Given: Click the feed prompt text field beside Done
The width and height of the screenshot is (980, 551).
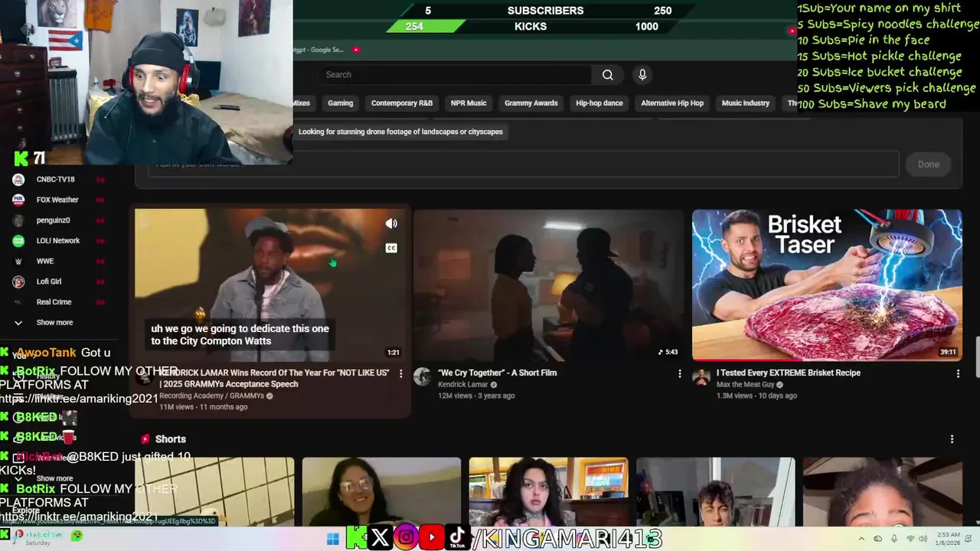Looking at the screenshot, I should pyautogui.click(x=523, y=164).
